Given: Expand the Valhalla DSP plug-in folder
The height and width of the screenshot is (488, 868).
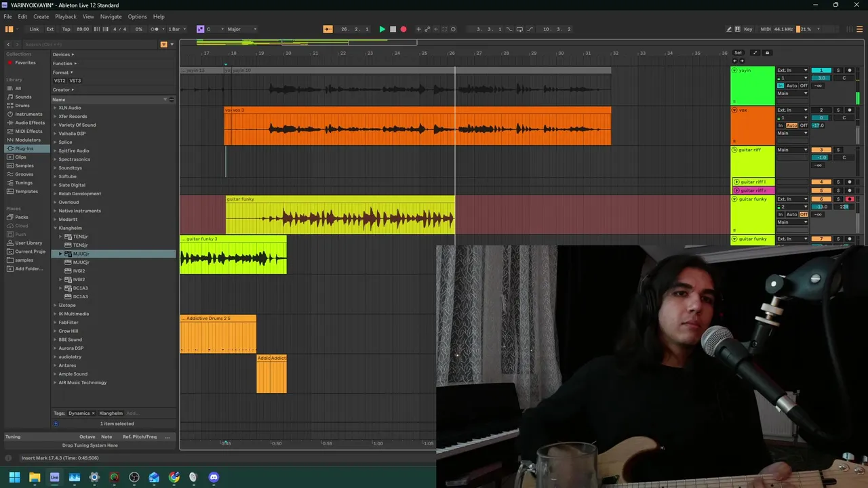Looking at the screenshot, I should tap(56, 134).
